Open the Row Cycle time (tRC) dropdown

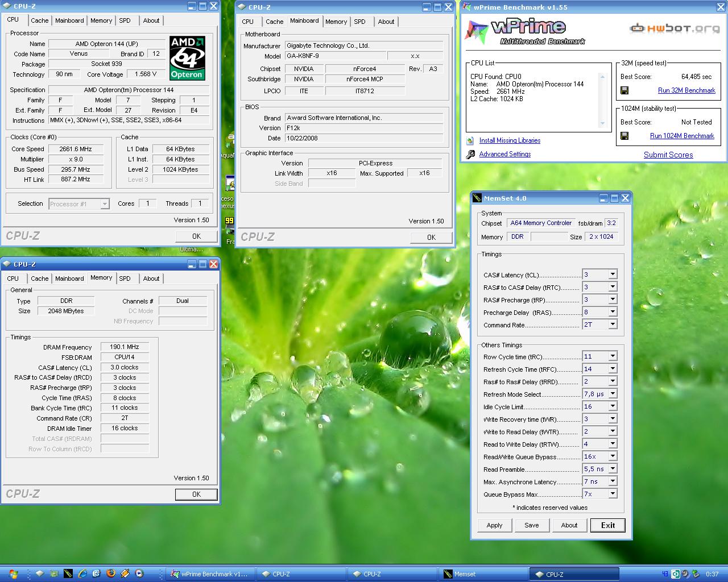(613, 356)
